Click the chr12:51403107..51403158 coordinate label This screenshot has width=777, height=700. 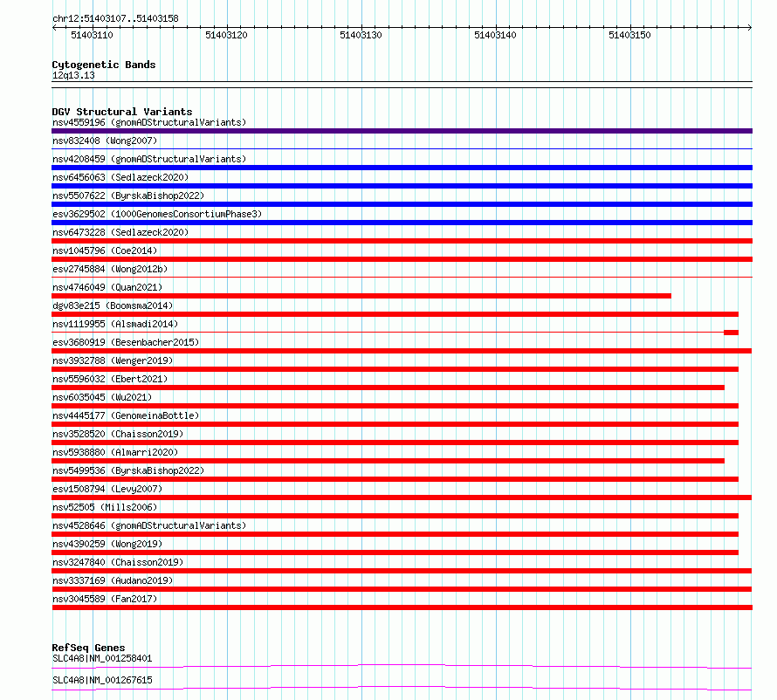[115, 18]
